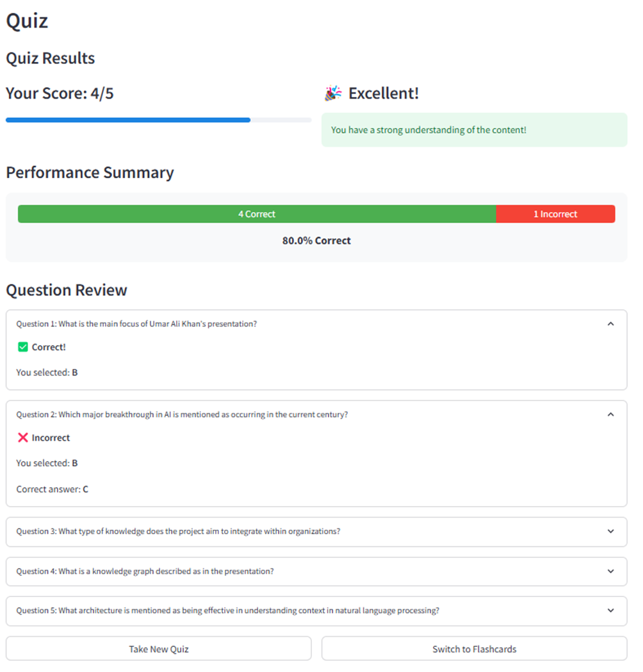The image size is (643, 672).
Task: Click the blue score progress bar
Action: (x=128, y=120)
